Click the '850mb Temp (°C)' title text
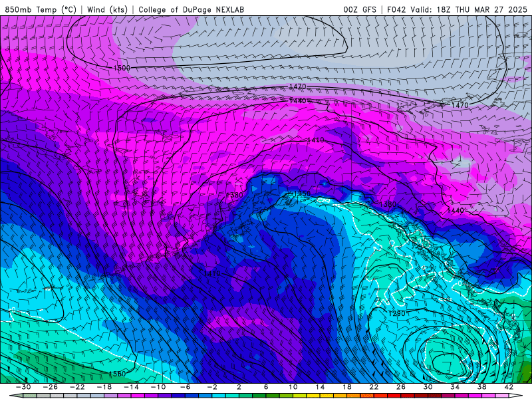 pyautogui.click(x=41, y=9)
